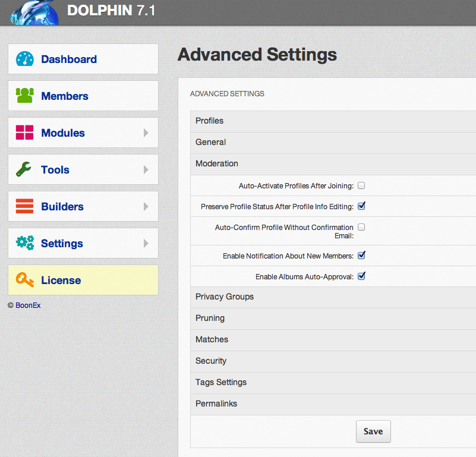Toggle Enable Notification About New Members checkbox
The width and height of the screenshot is (476, 457).
361,256
